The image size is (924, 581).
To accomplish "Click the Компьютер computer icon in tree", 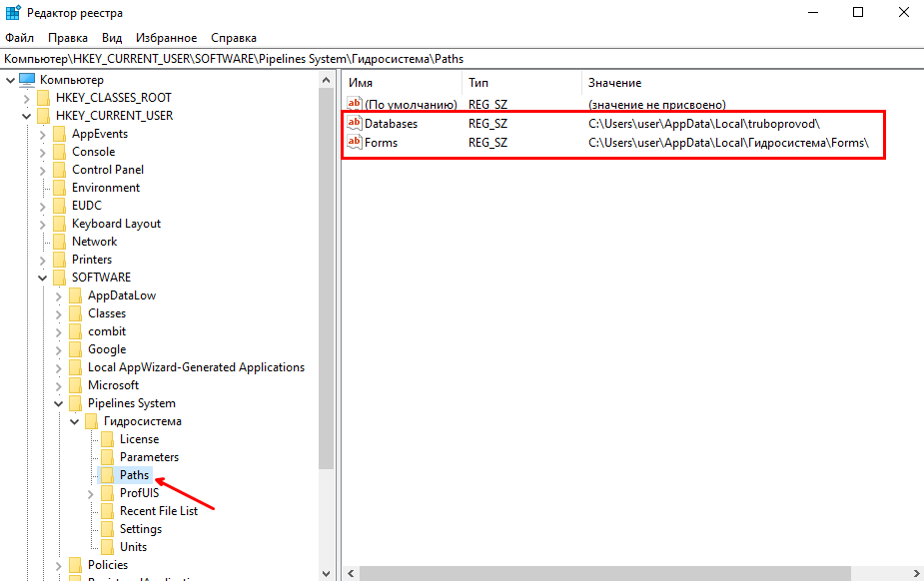I will coord(27,80).
